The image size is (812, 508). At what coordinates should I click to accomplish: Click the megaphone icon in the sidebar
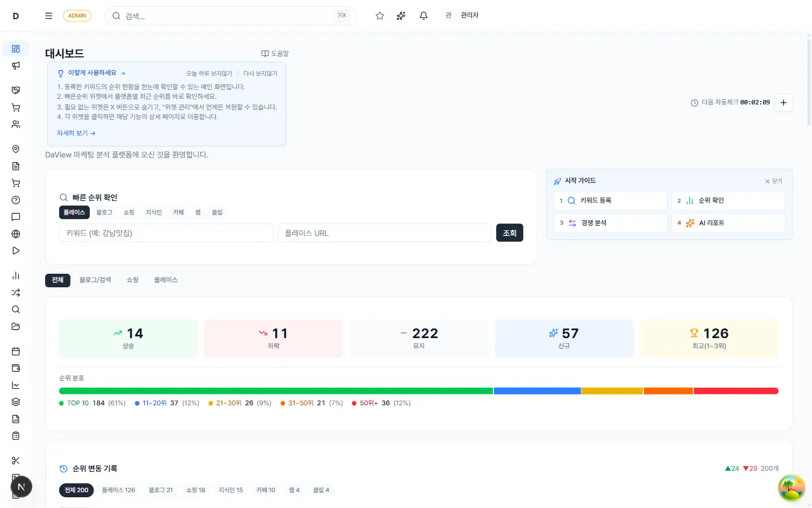tap(16, 65)
